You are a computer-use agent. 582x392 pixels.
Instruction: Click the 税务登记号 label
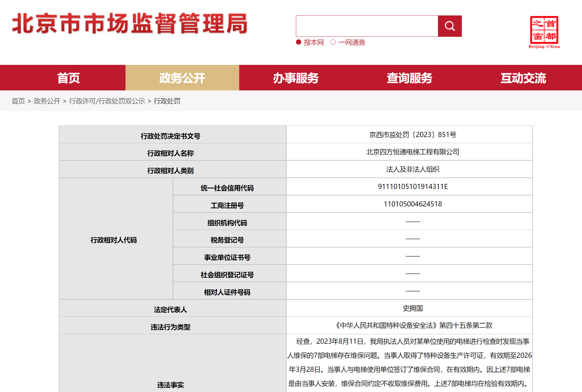227,240
